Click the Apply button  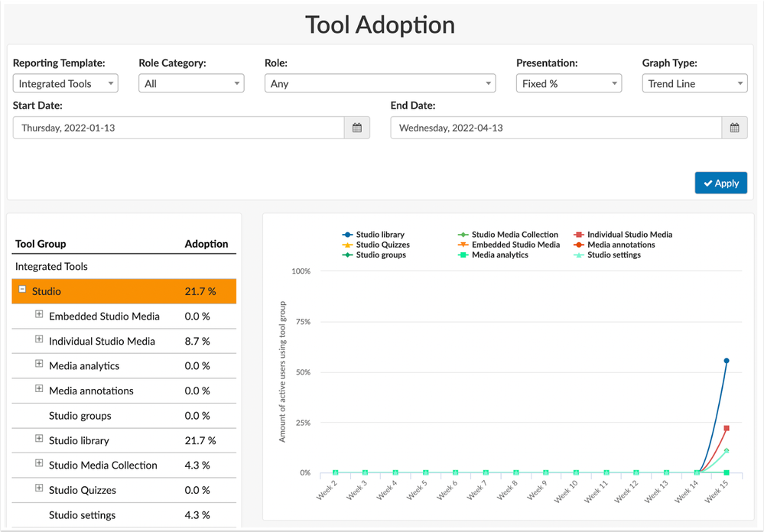[x=720, y=183]
